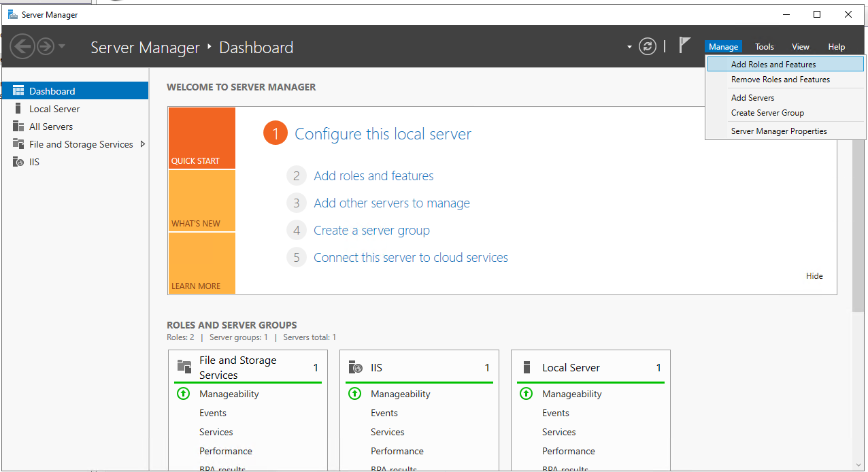
Task: Click the back navigation arrow icon
Action: pos(22,46)
